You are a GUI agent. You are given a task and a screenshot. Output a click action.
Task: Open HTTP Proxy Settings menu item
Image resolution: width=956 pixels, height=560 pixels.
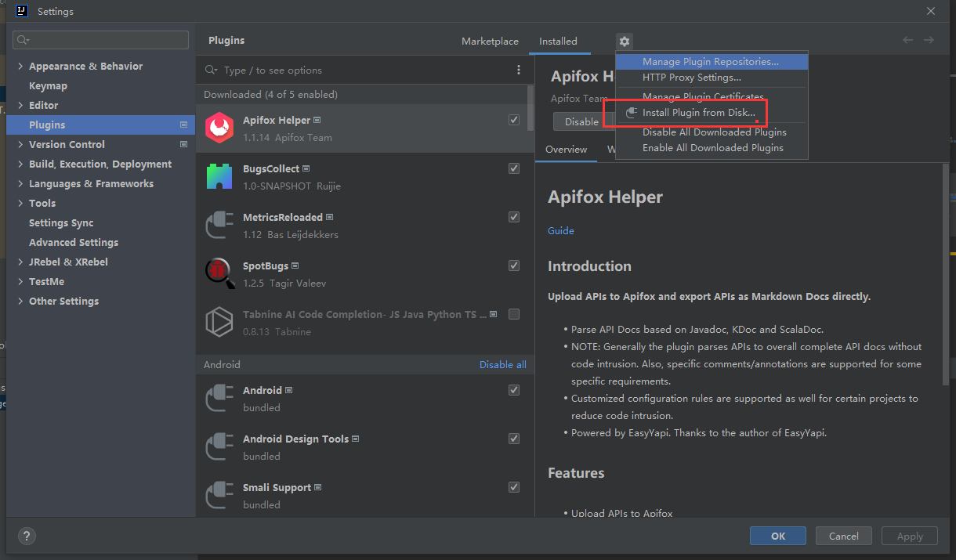(712, 78)
